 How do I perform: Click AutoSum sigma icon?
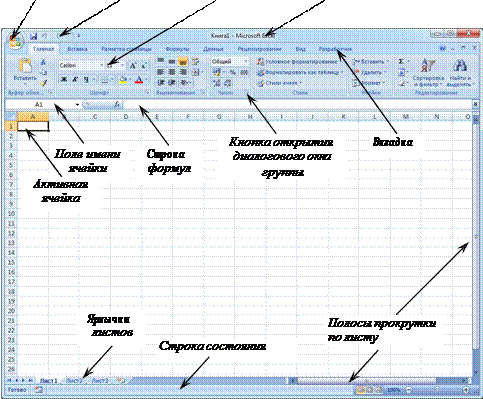coord(401,61)
